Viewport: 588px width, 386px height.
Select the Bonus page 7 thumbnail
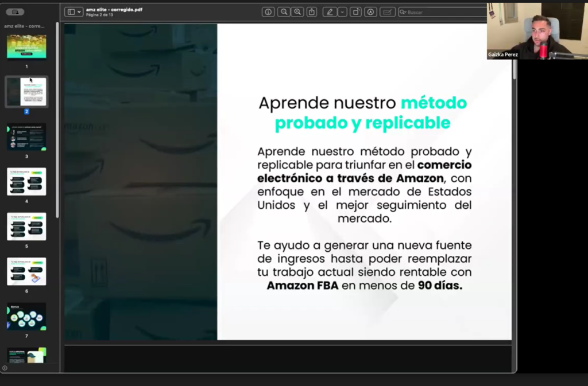click(x=26, y=316)
